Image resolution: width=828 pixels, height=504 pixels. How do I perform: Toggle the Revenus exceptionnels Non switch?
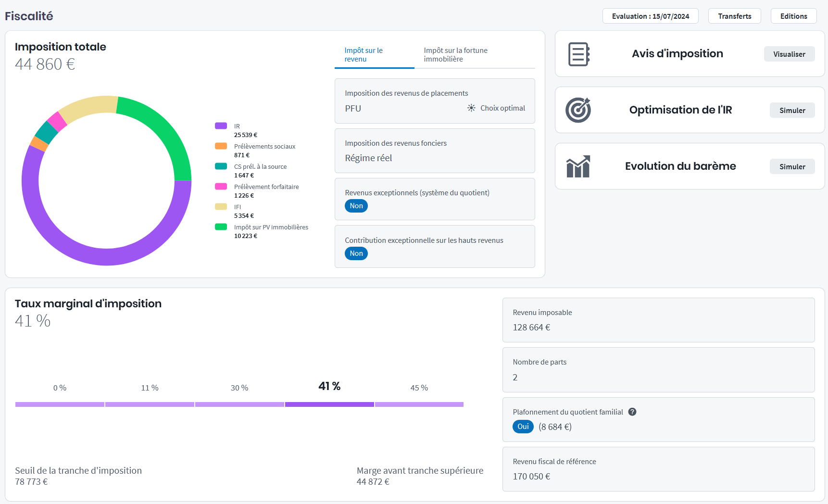pos(356,206)
